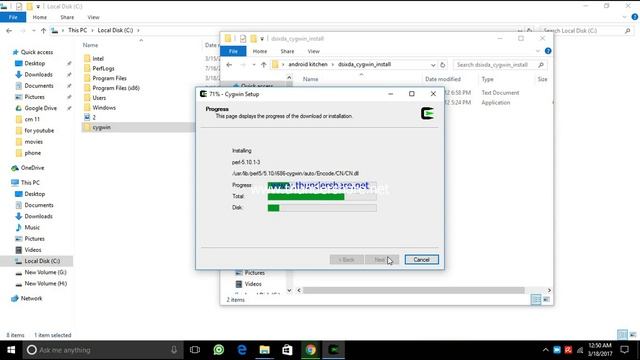Click the Total progress bar in Cygwin Setup
Image resolution: width=640 pixels, height=360 pixels.
point(322,197)
